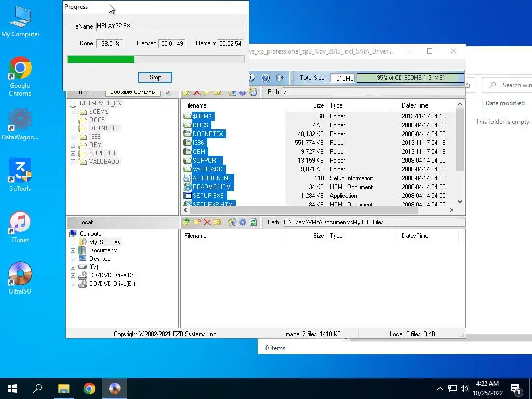This screenshot has height=399, width=532.
Task: Open 3uTools desktop shortcut
Action: tap(20, 175)
